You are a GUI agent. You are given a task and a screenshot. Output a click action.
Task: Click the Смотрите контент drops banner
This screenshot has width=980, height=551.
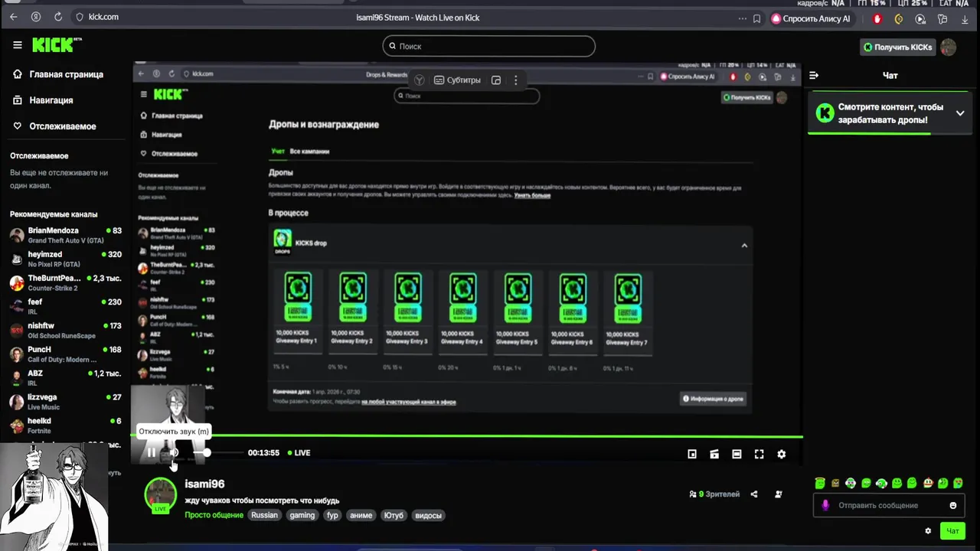point(890,114)
